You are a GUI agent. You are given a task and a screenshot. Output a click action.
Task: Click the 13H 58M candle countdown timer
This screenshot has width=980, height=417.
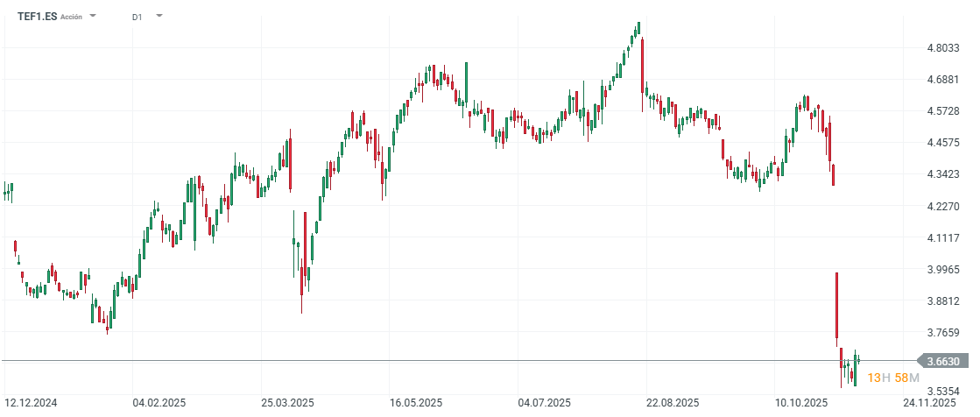point(892,378)
